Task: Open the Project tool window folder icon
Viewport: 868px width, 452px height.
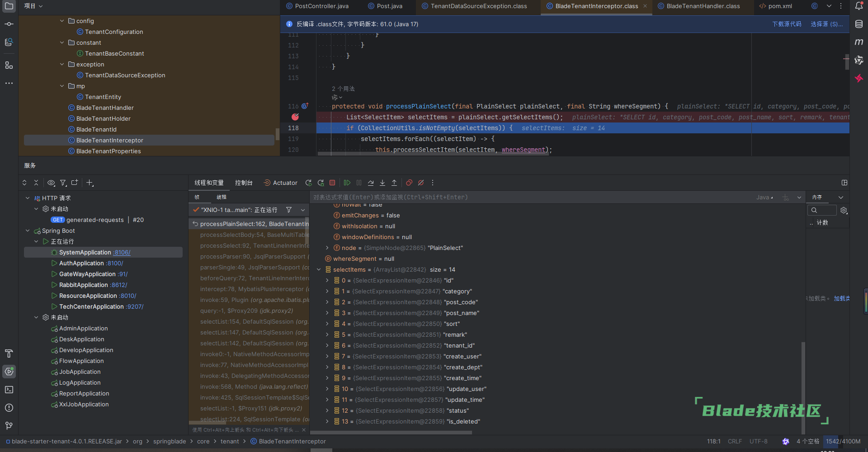Action: coord(9,6)
